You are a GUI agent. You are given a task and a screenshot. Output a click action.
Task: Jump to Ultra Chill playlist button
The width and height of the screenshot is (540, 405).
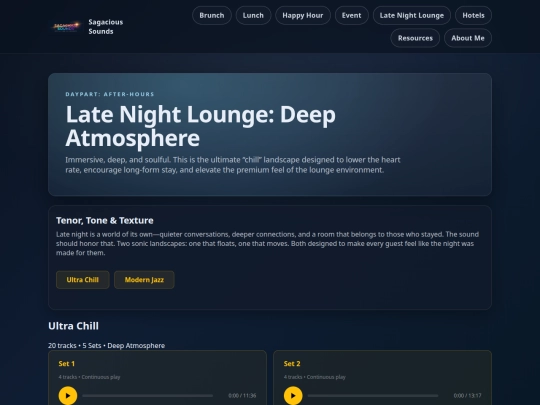[83, 280]
